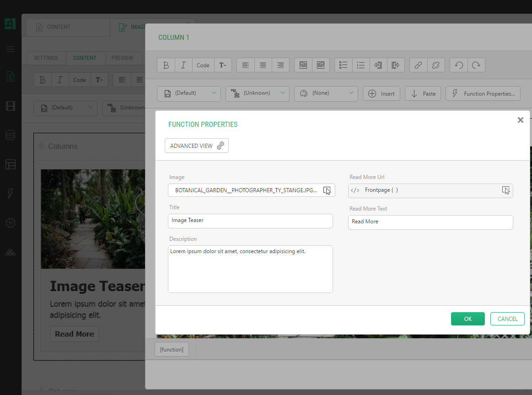The image size is (532, 395).
Task: Switch to the Settings tab
Action: 46,58
